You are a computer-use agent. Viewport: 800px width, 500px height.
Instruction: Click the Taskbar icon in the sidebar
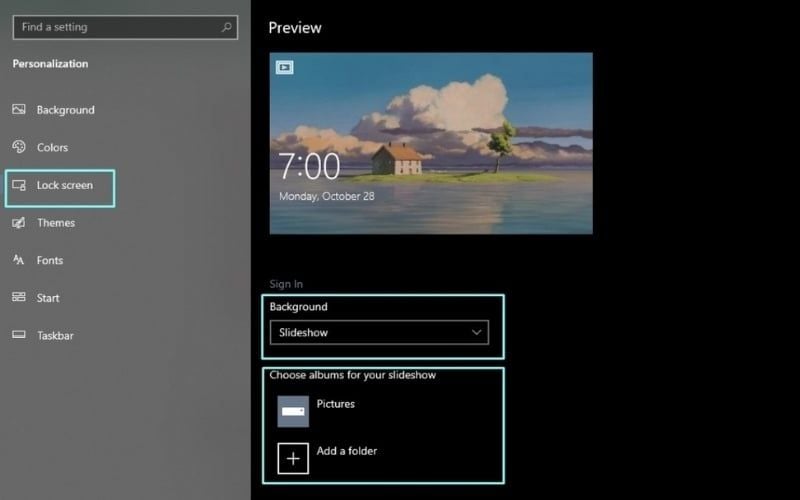(x=19, y=336)
